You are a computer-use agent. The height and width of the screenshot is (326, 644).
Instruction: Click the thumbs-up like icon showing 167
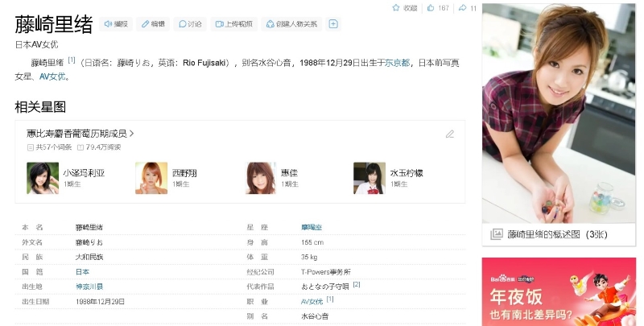[431, 8]
